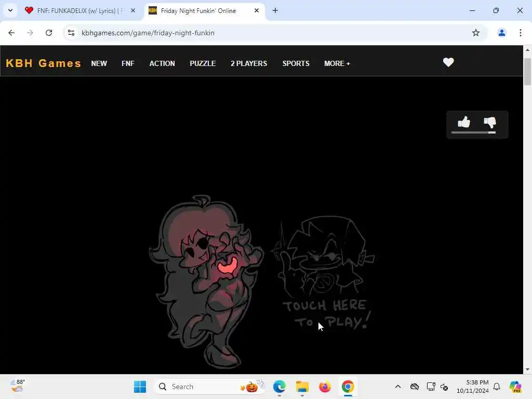Image resolution: width=532 pixels, height=399 pixels.
Task: Close the FNF: FUNKADELIX tab
Action: [x=133, y=10]
